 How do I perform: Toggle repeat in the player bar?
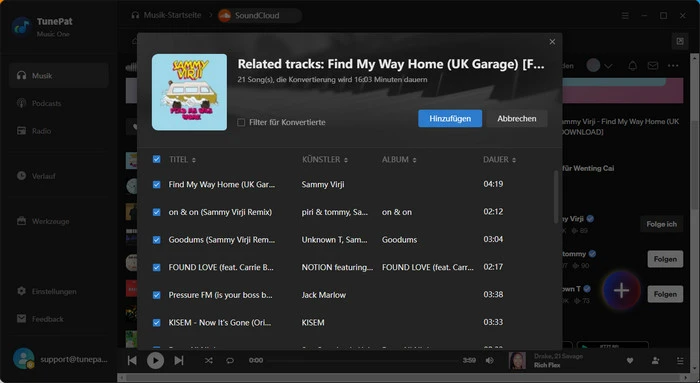pyautogui.click(x=230, y=360)
